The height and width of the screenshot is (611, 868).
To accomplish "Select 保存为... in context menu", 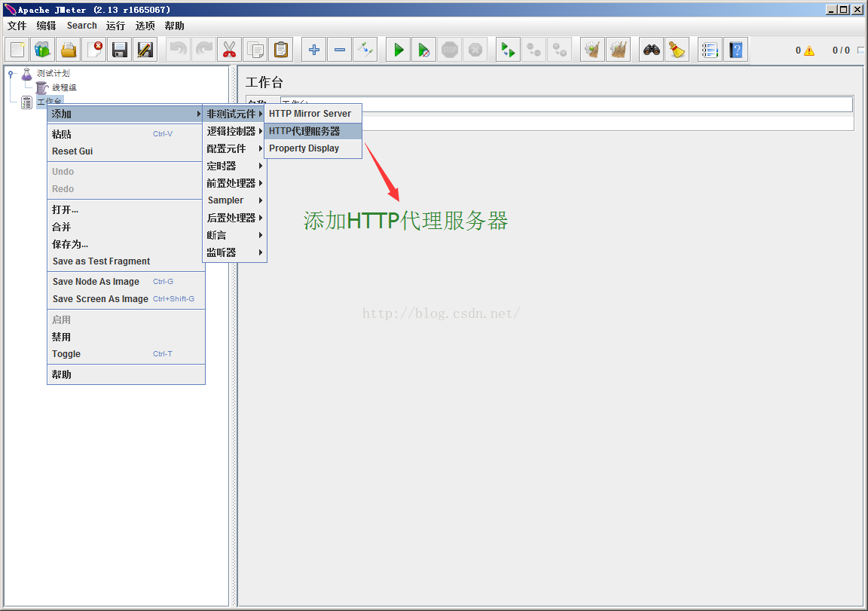I will pos(126,244).
